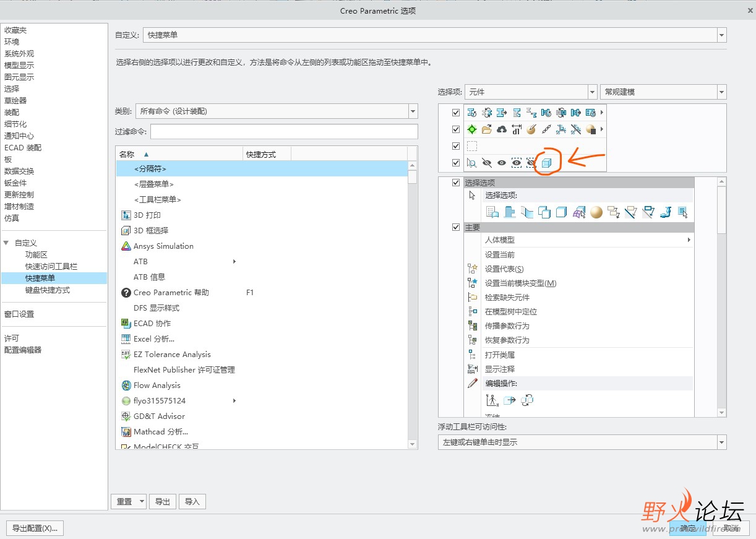
Task: Click the zoom-to-selected magnifier icon
Action: point(471,163)
